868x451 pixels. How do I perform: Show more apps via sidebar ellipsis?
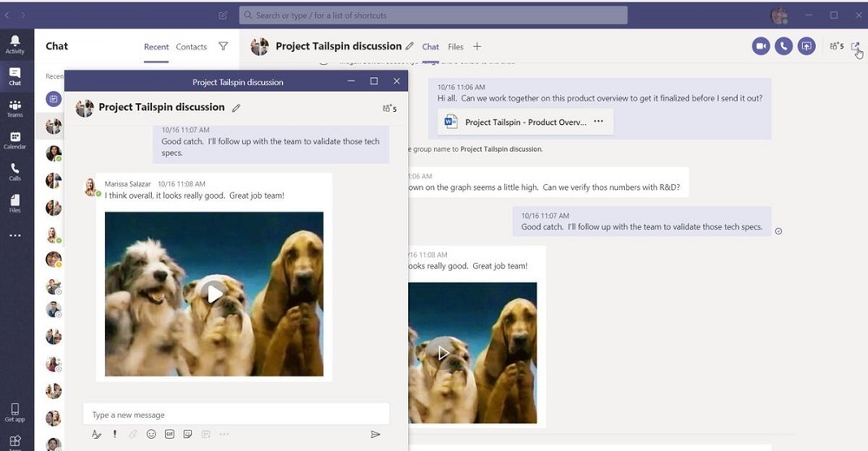(x=15, y=235)
